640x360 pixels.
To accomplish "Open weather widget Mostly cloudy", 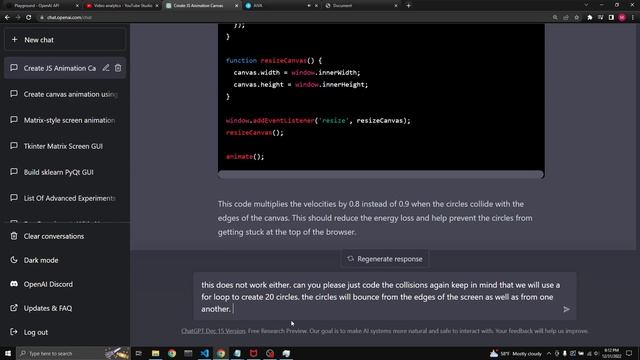I will [x=516, y=353].
